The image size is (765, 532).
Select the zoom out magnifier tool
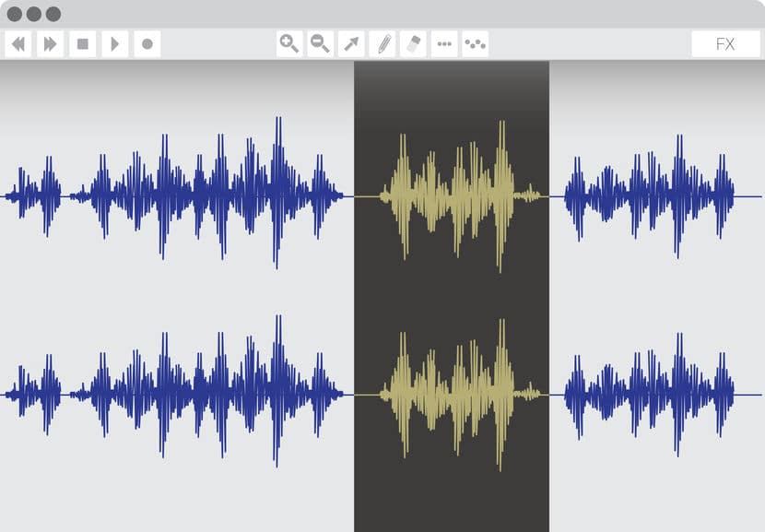click(321, 44)
